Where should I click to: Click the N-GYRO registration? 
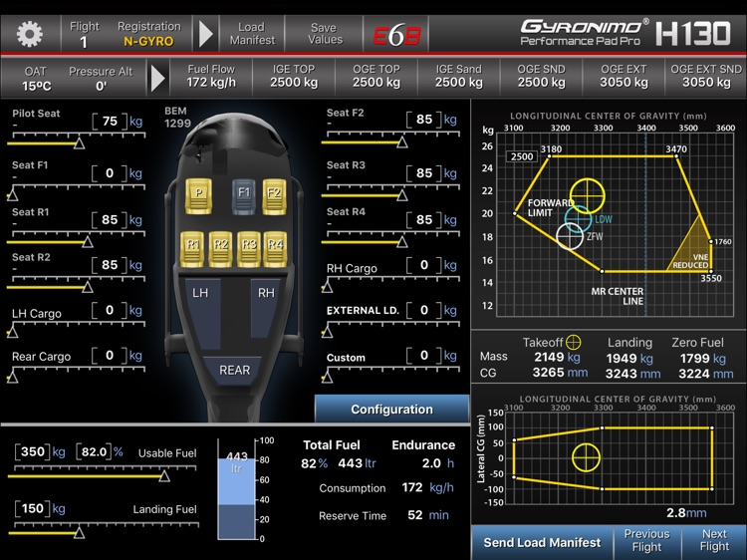148,42
